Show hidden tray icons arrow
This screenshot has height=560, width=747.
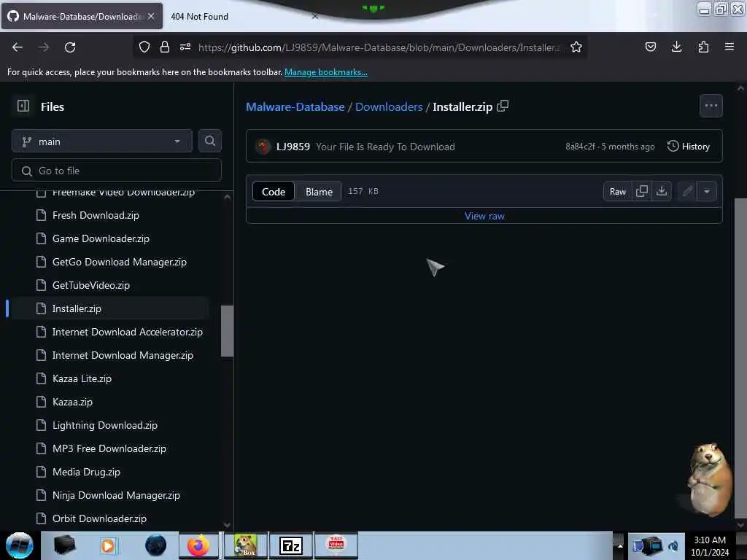[x=620, y=545]
